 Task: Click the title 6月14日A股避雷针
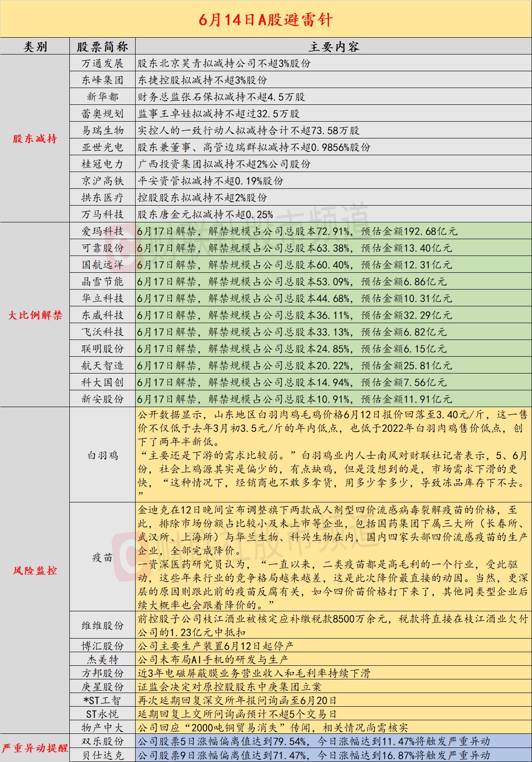[266, 20]
